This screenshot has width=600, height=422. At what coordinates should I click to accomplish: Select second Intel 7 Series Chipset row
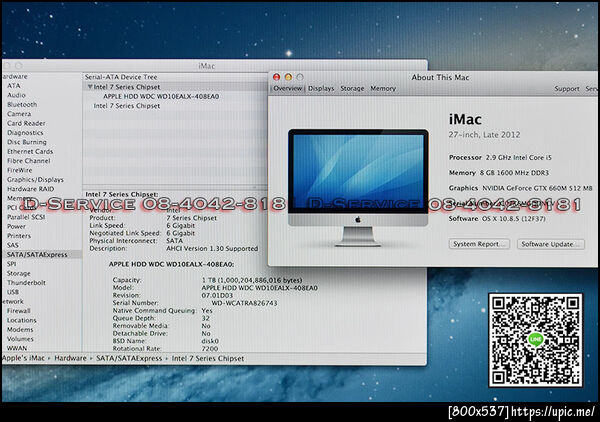click(127, 106)
